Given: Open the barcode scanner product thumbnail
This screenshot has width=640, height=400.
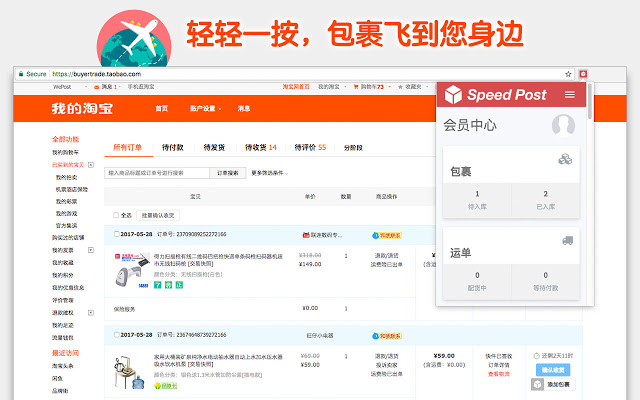Looking at the screenshot, I should click(131, 271).
